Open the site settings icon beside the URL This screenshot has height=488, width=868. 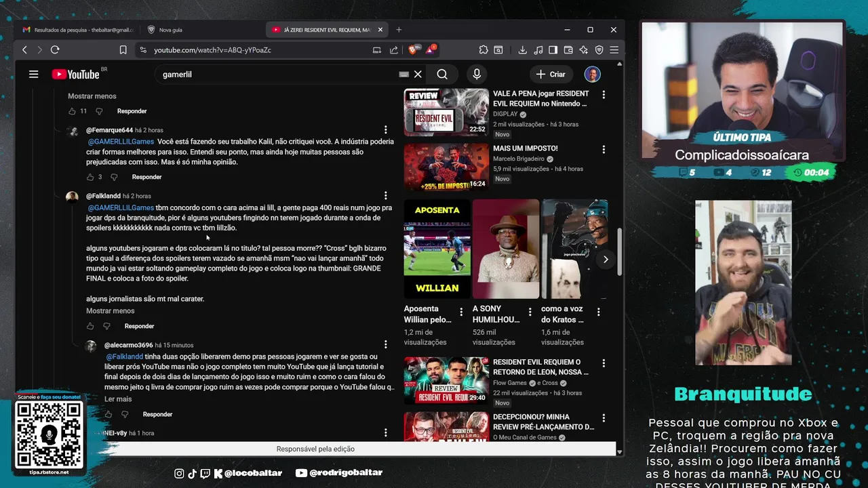point(142,49)
